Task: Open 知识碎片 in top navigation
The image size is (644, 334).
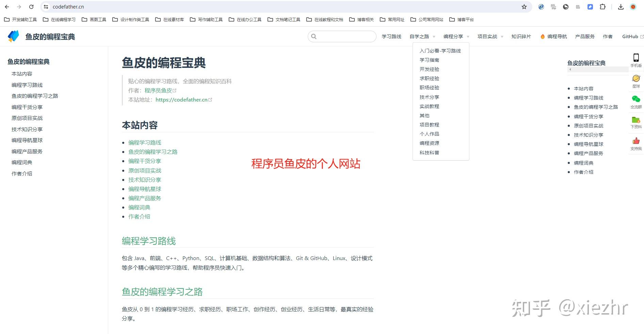Action: coord(521,36)
